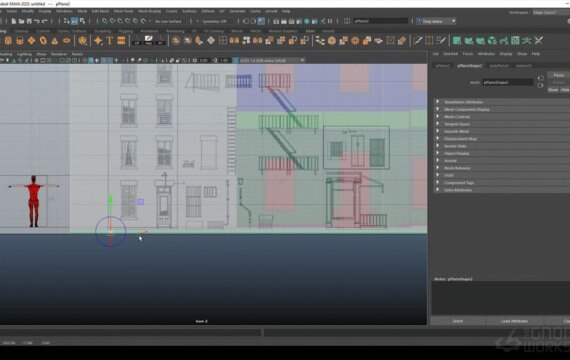570x360 pixels.
Task: Open the Workspace Maya Classic dropdown
Action: click(x=551, y=12)
